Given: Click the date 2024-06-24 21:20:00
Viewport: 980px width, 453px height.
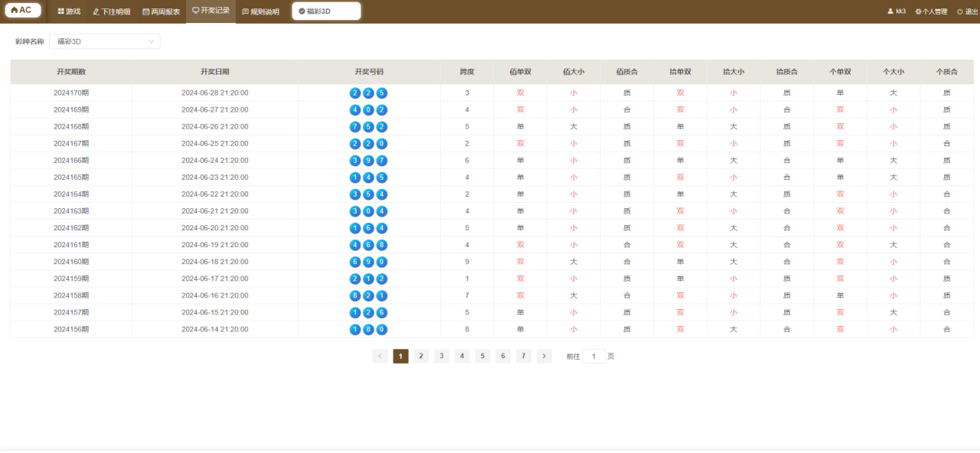Looking at the screenshot, I should coord(215,160).
